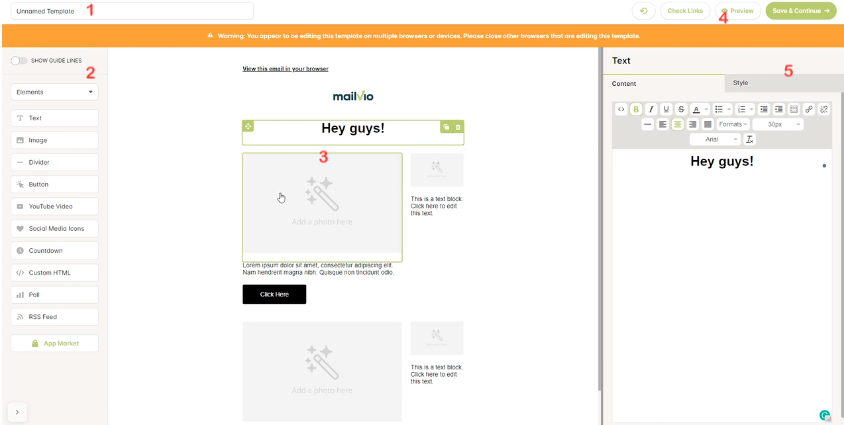Duplicate the selected heading block
844x425 pixels.
[x=446, y=127]
